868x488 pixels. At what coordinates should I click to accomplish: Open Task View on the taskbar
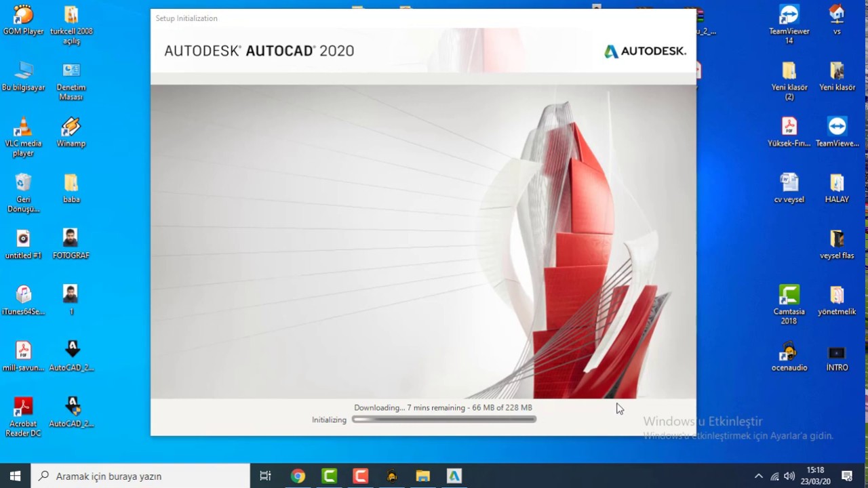point(265,476)
